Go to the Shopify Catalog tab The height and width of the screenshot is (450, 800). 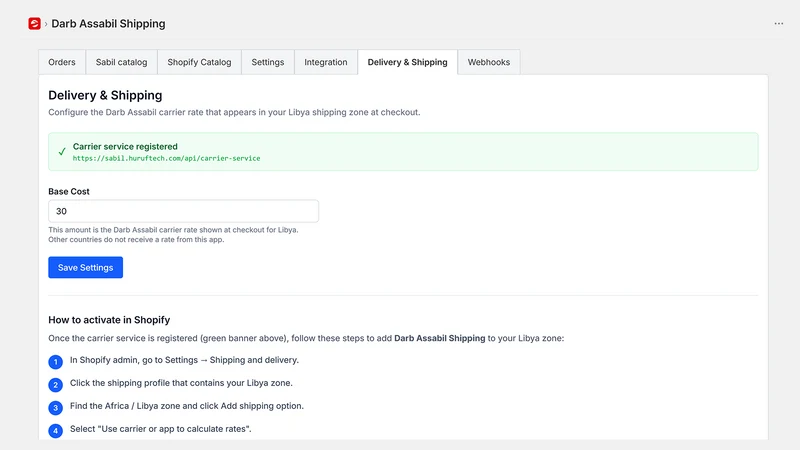[x=199, y=62]
